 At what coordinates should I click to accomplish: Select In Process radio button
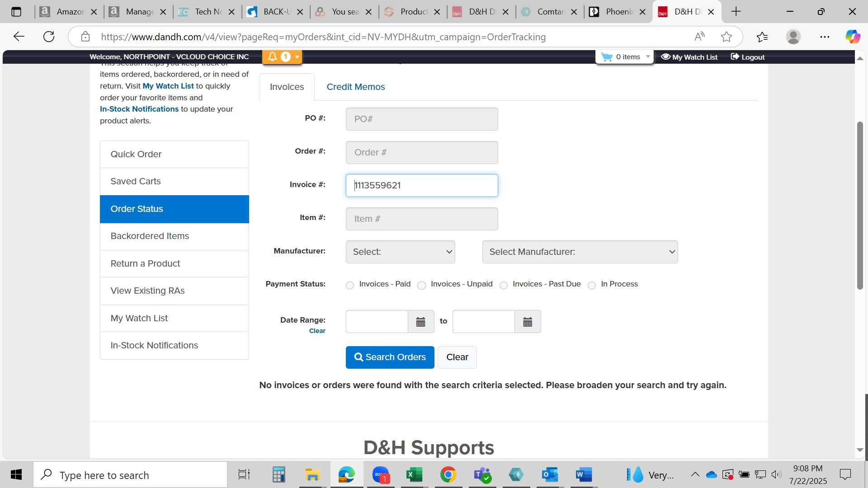[592, 285]
